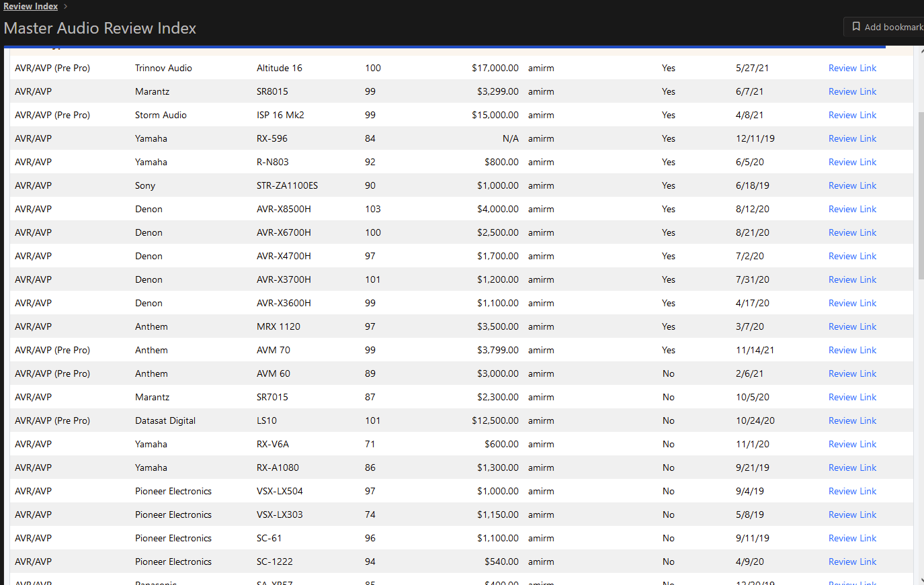Open Review Link for Denon AVR-X4700H

852,256
